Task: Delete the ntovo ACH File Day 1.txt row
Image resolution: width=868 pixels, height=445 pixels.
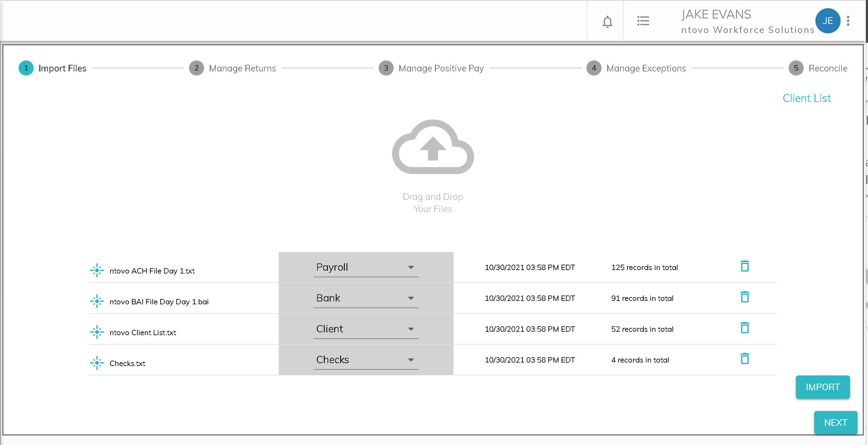Action: point(744,266)
